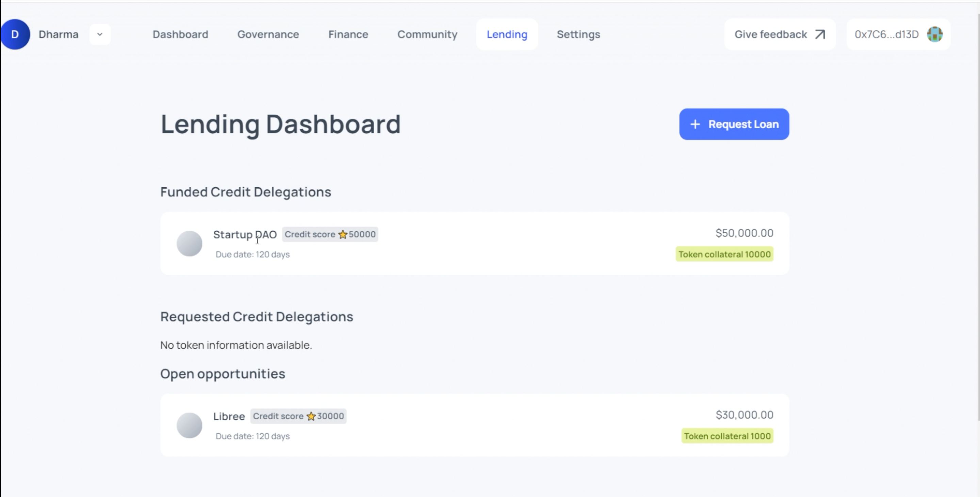This screenshot has width=980, height=497.
Task: Open the Community tab
Action: point(427,34)
